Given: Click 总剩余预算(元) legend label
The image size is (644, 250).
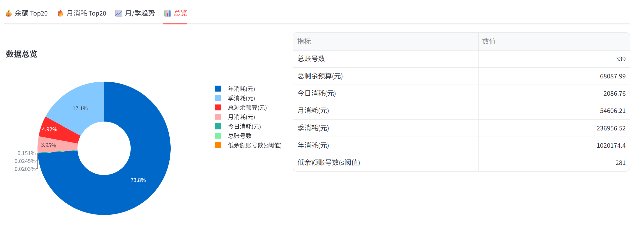Looking at the screenshot, I should coord(247,107).
